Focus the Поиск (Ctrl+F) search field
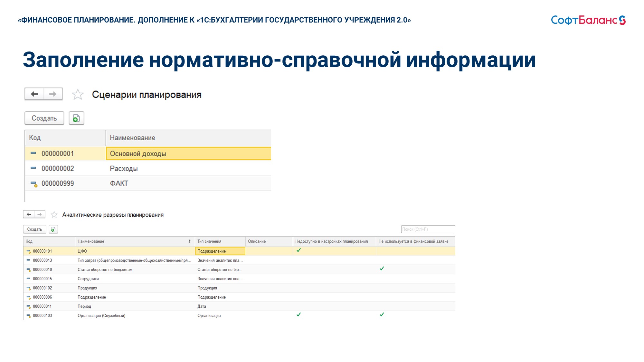Image resolution: width=644 pixels, height=362 pixels. point(428,229)
